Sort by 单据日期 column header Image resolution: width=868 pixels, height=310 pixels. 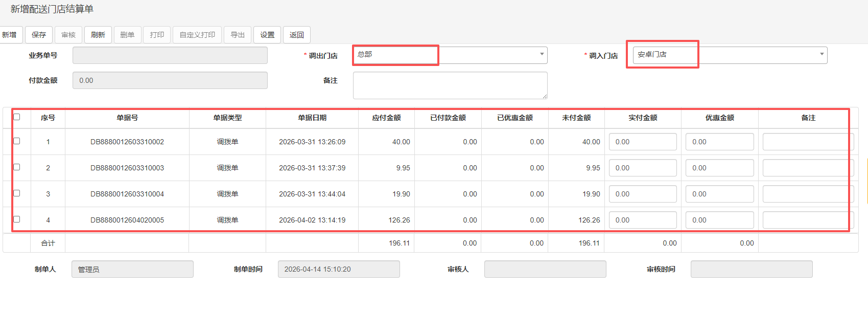312,118
